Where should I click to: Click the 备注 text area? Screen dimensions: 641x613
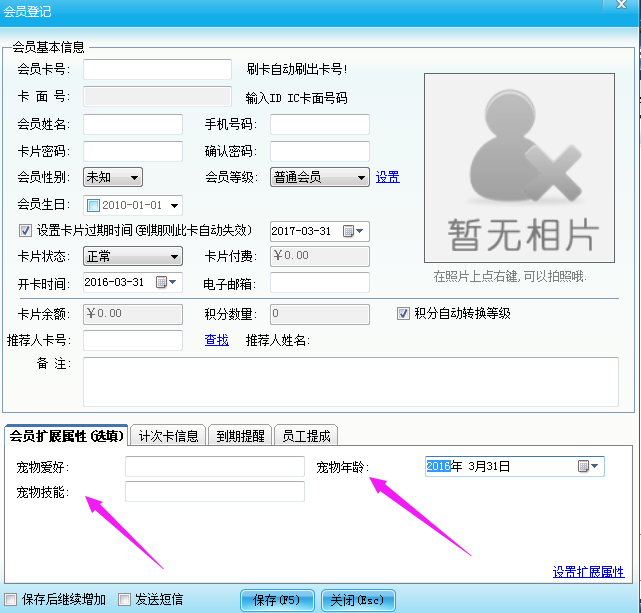click(x=351, y=382)
